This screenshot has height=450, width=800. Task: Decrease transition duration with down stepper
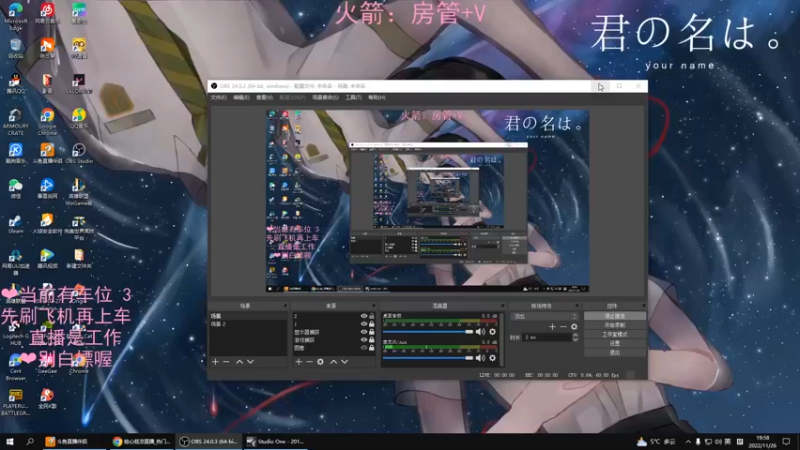(x=576, y=339)
